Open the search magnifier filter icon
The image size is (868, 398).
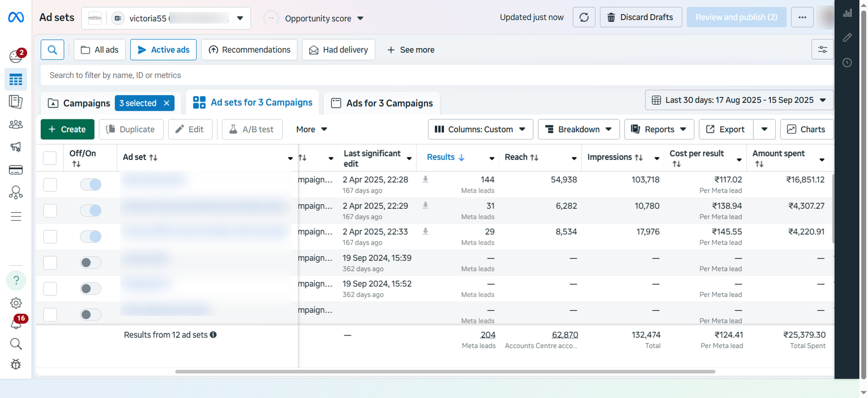point(53,50)
